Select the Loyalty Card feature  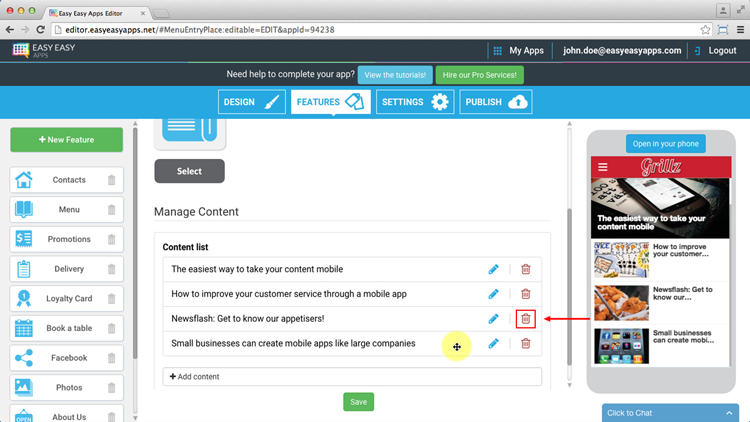[x=68, y=299]
